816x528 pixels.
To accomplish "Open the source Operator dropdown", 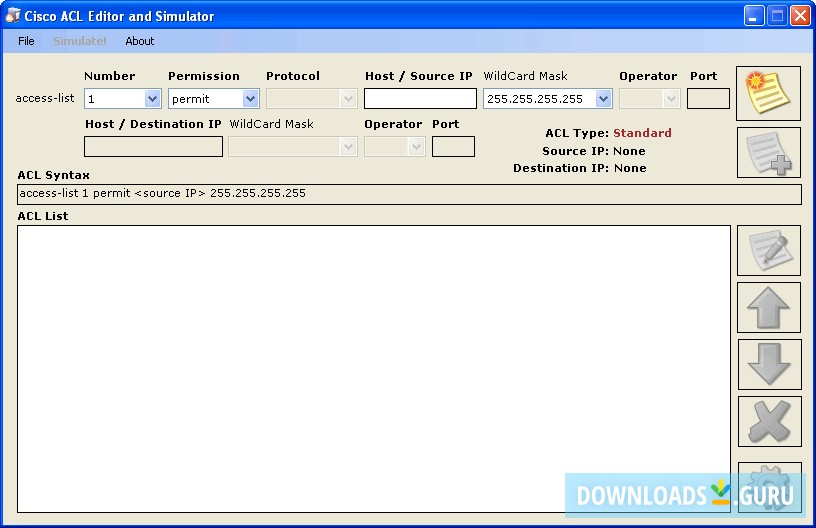I will point(671,98).
